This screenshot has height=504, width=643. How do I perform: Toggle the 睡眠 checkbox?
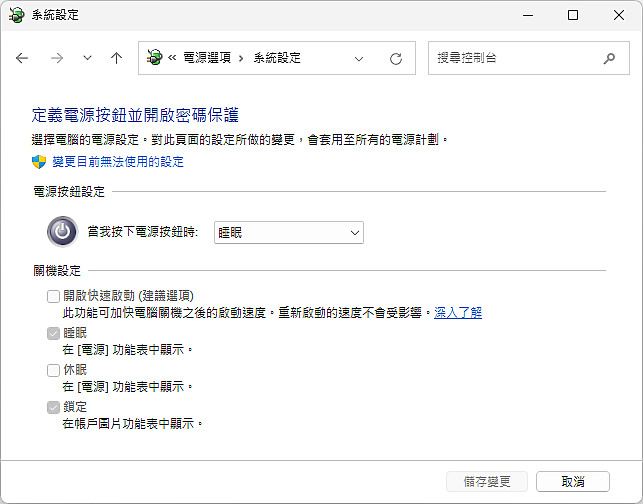pos(53,333)
